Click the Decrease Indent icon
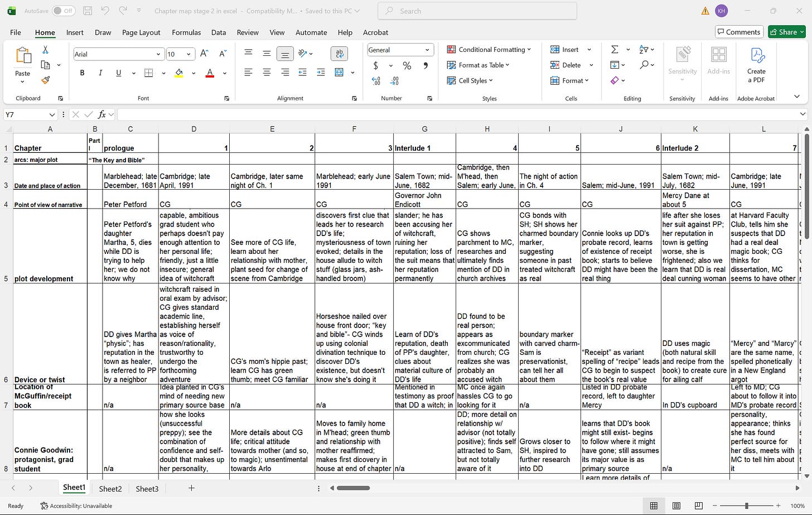This screenshot has height=515, width=812. click(x=303, y=73)
